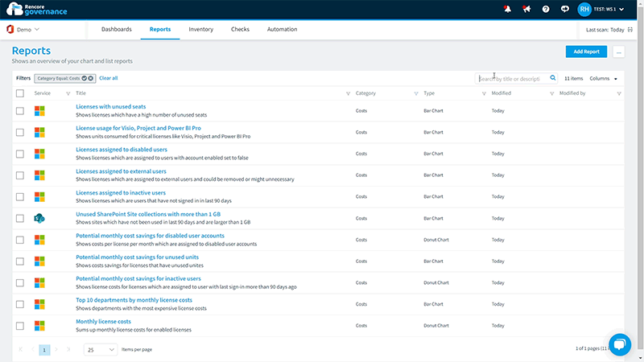
Task: Switch to the Checks tab
Action: point(240,29)
